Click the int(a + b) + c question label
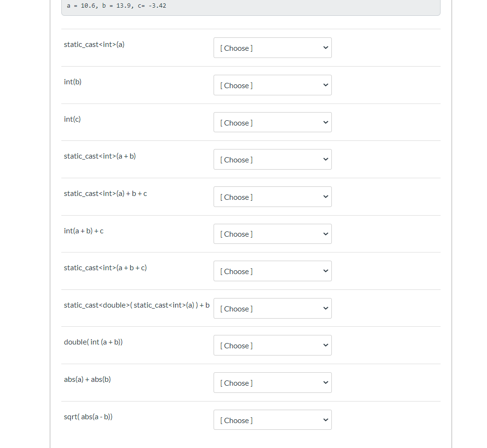Image resolution: width=487 pixels, height=448 pixels. [84, 230]
